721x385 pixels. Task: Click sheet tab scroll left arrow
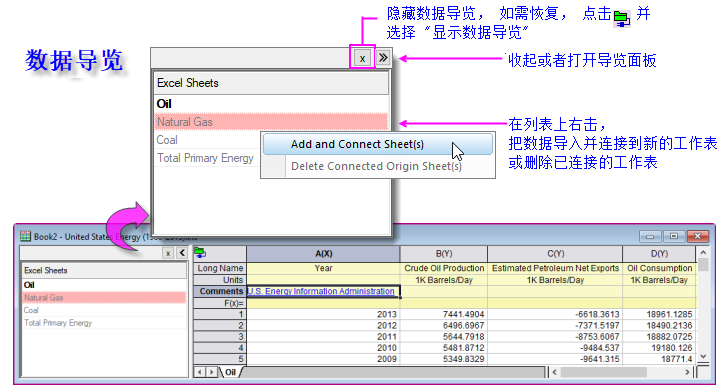200,372
